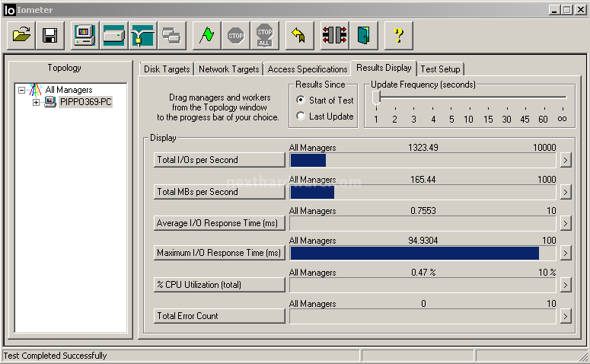Click the 10000 maximum scale value
590x364 pixels.
pos(544,148)
